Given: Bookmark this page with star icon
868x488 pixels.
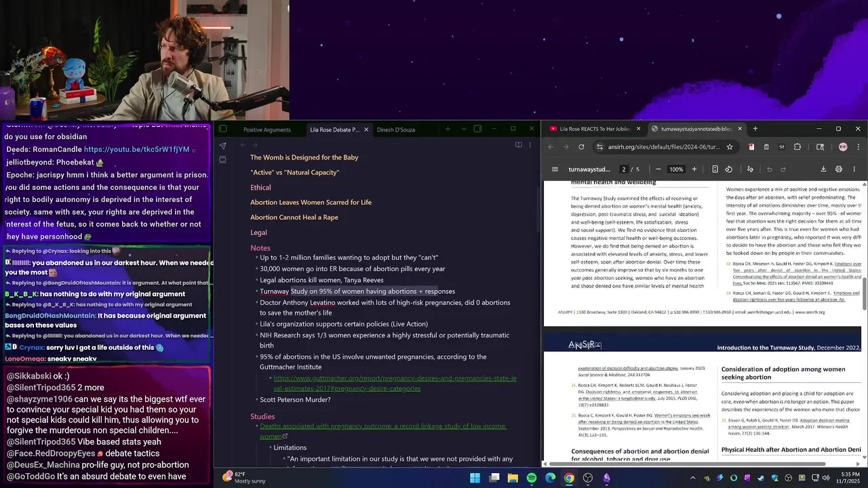Looking at the screenshot, I should [730, 146].
